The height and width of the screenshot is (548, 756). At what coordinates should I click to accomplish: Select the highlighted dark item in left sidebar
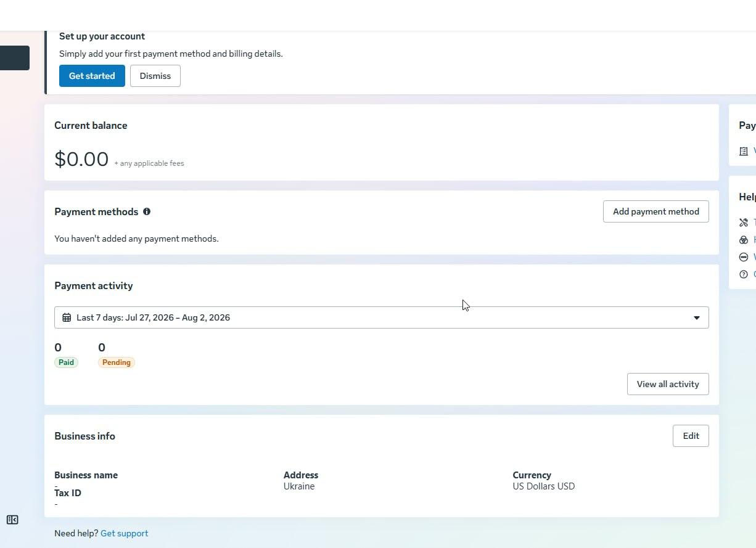click(x=15, y=58)
